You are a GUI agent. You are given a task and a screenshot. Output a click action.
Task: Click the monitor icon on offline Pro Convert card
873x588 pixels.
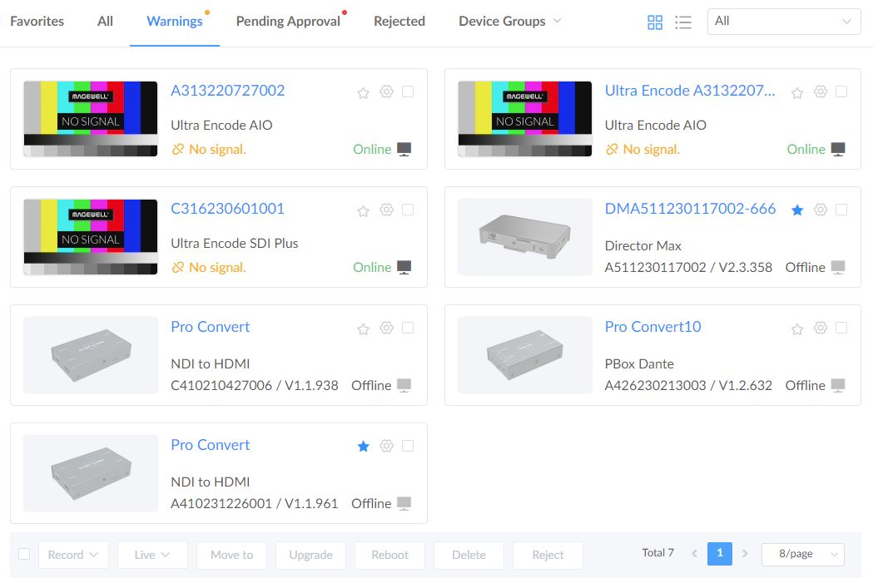[x=402, y=384]
